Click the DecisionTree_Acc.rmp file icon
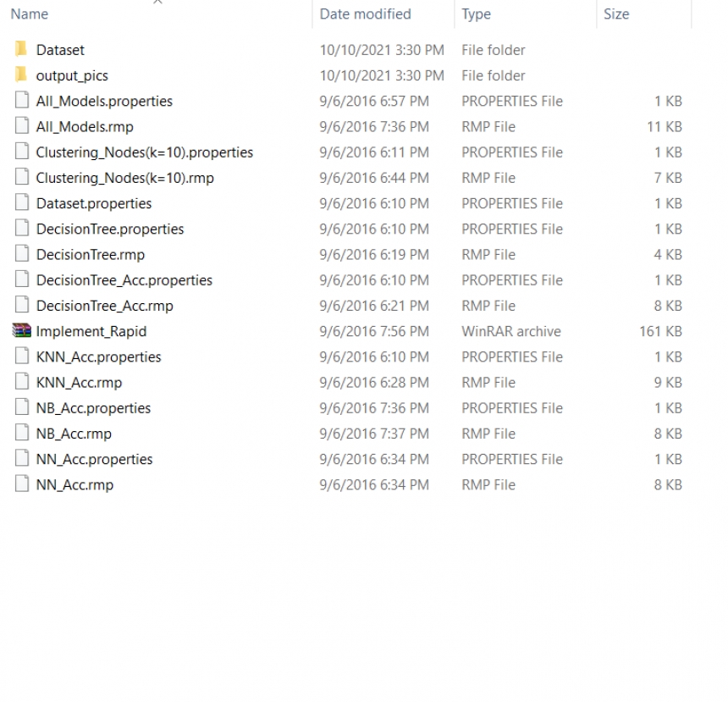728x702 pixels. coord(22,304)
